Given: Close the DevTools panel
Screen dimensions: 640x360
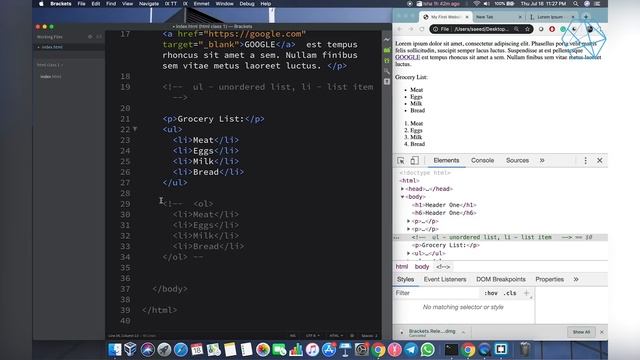Looking at the screenshot, I should (x=600, y=161).
